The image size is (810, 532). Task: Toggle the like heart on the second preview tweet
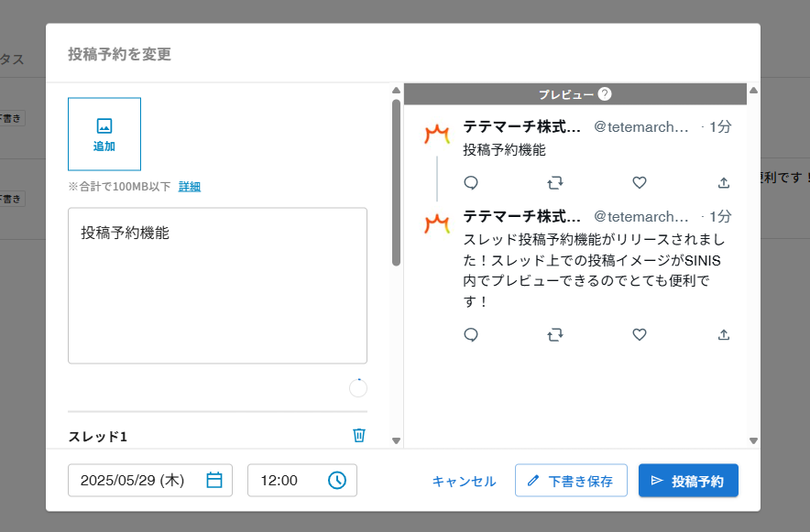click(639, 334)
